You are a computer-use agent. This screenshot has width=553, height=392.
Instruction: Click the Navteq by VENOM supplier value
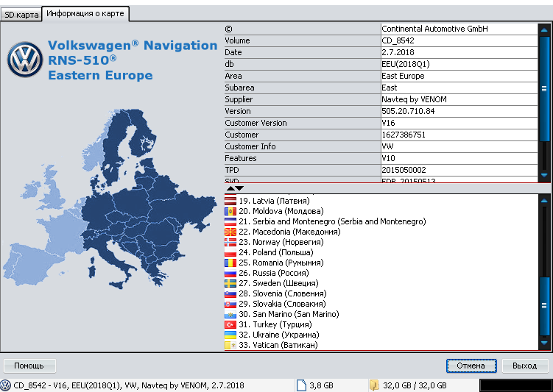[459, 100]
